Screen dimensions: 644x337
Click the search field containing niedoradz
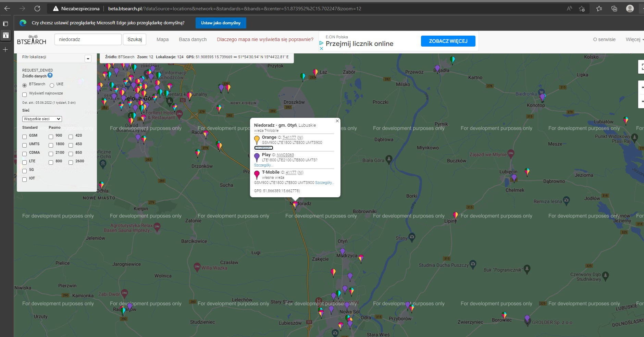88,39
